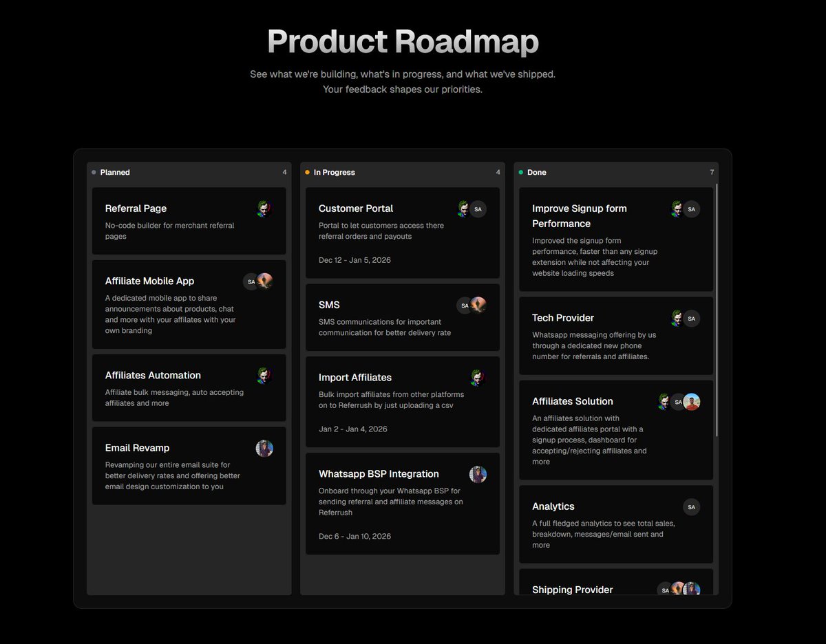Click 'Affiliate bulk messaging, auto accepting' description
This screenshot has height=644, width=826.
pos(174,398)
